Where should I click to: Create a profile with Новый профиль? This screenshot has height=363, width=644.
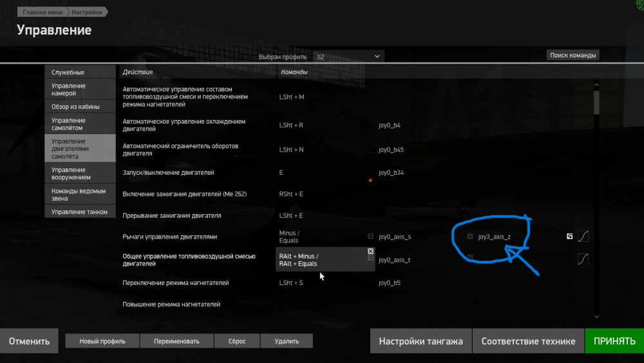(x=102, y=341)
